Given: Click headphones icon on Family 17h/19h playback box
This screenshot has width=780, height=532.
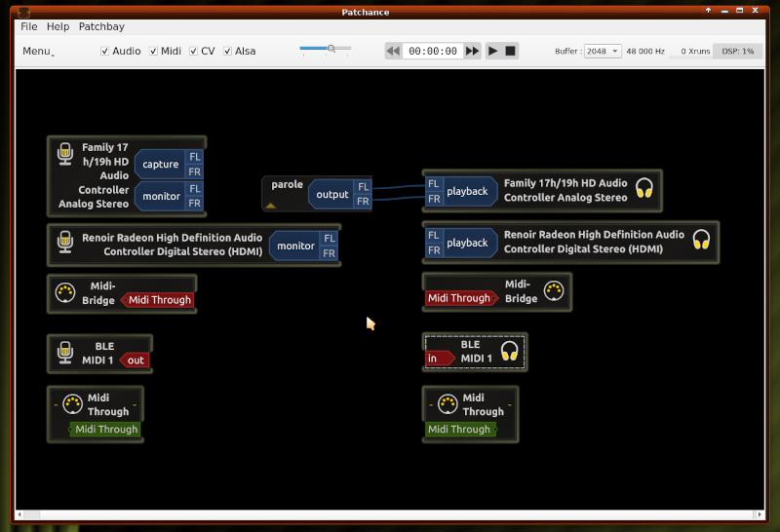Looking at the screenshot, I should (643, 188).
